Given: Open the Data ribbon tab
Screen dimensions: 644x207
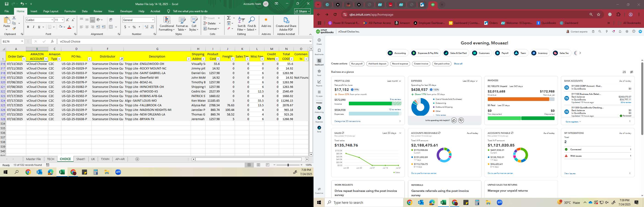Looking at the screenshot, I should tap(85, 11).
